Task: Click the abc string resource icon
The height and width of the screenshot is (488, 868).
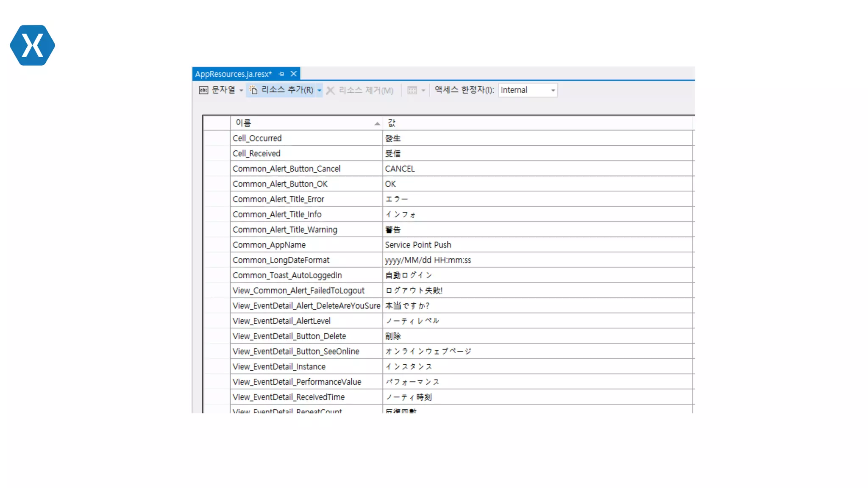Action: pyautogui.click(x=203, y=90)
